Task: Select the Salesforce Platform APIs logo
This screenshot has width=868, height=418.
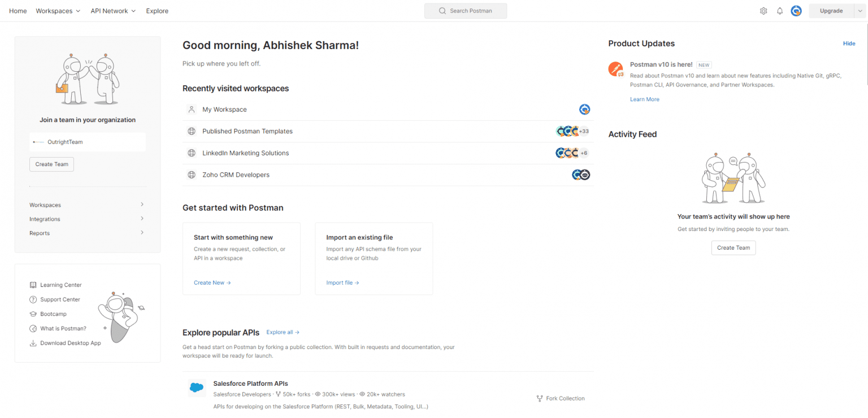Action: (197, 387)
